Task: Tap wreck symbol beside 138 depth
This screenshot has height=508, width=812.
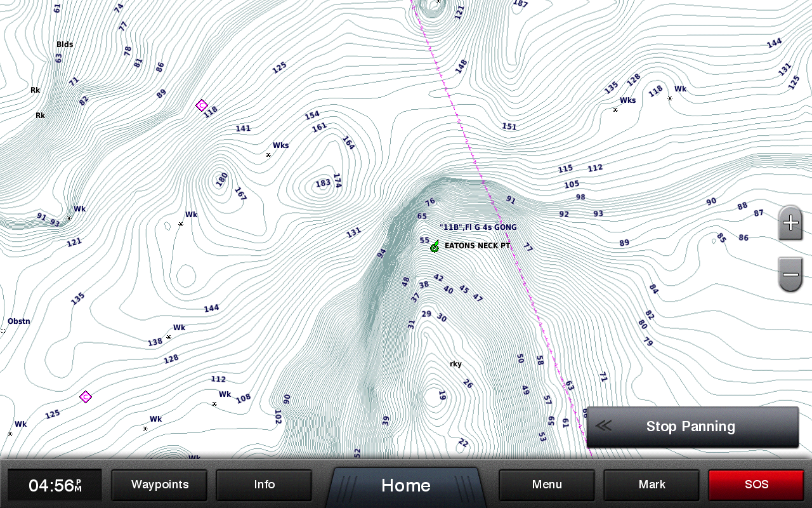Action: tap(169, 337)
